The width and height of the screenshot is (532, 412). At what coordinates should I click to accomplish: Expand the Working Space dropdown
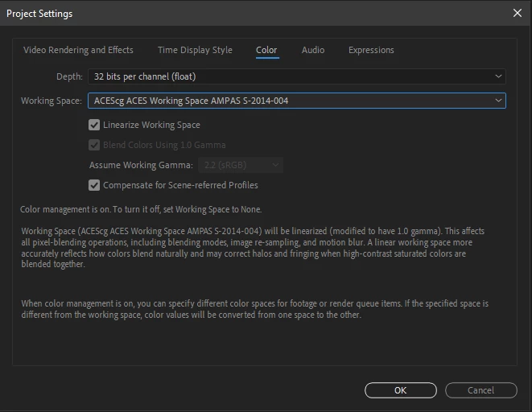click(x=296, y=101)
